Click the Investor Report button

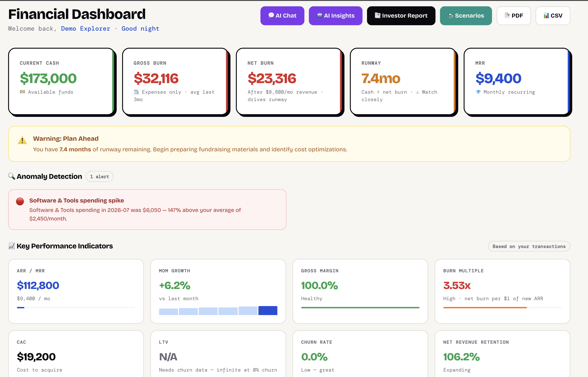[x=401, y=16]
